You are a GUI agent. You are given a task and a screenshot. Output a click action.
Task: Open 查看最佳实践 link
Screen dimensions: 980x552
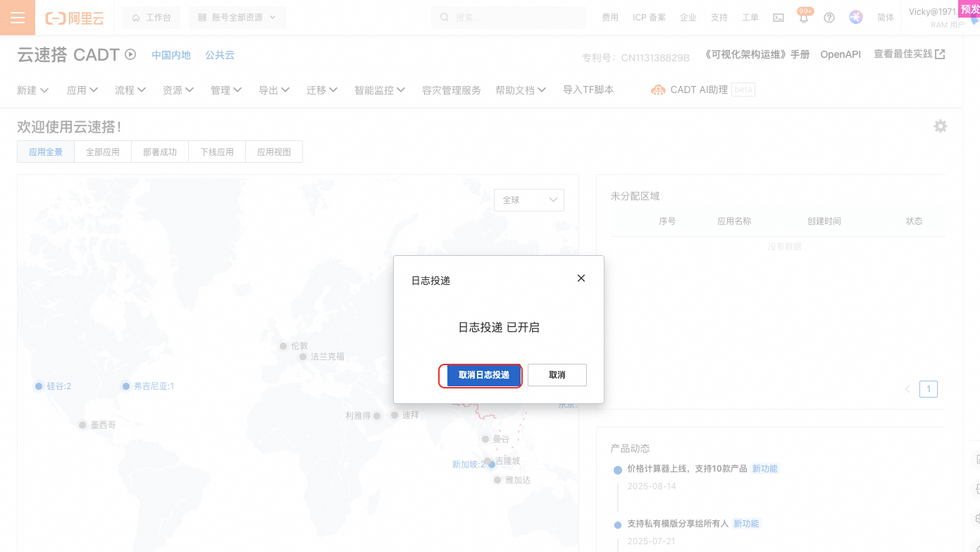pos(910,54)
